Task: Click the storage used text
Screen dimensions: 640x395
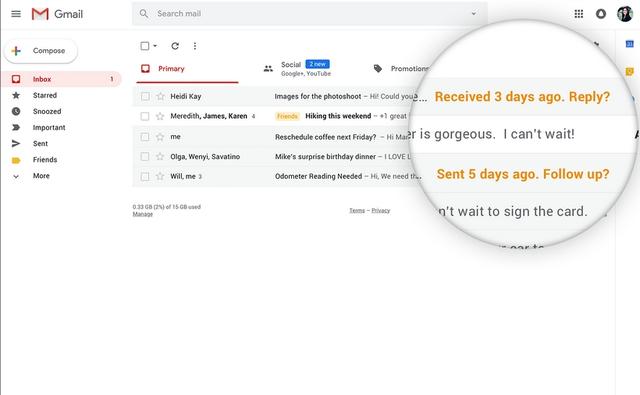Action: point(167,207)
